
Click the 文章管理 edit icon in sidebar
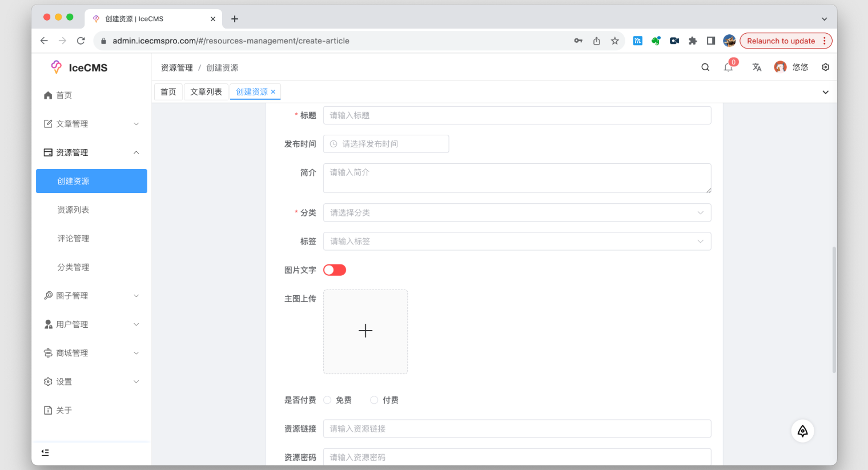coord(48,123)
